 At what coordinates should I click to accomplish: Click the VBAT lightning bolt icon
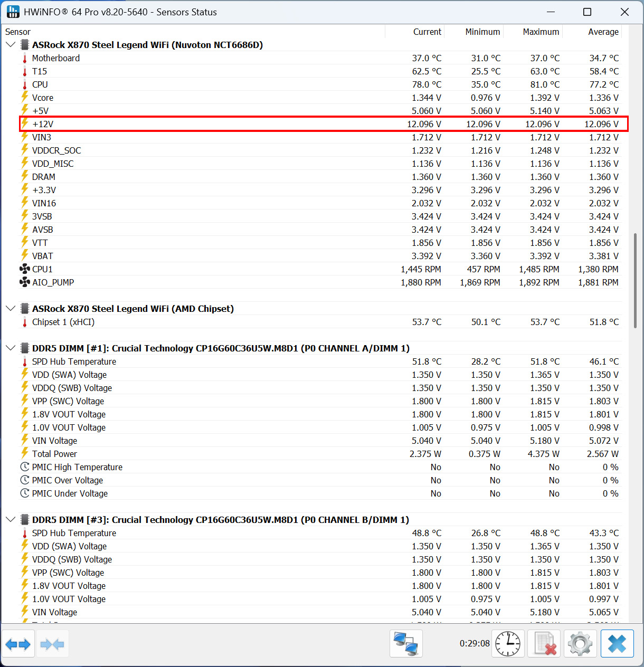point(25,255)
